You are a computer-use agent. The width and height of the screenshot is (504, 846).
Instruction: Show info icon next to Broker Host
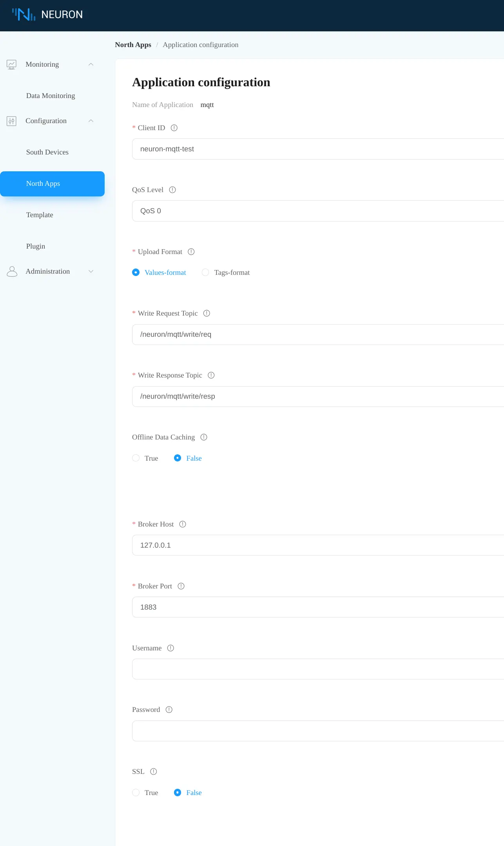pos(183,524)
